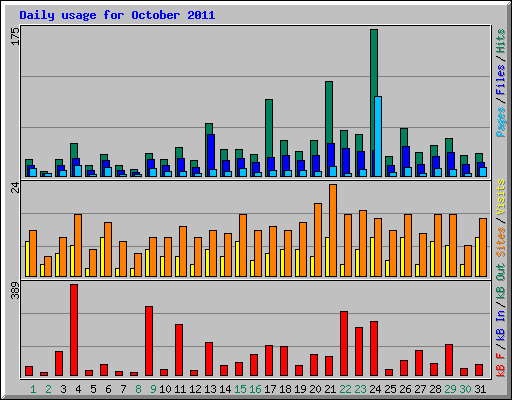Click day label 29 on the x-axis
The width and height of the screenshot is (512, 400).
pos(450,389)
